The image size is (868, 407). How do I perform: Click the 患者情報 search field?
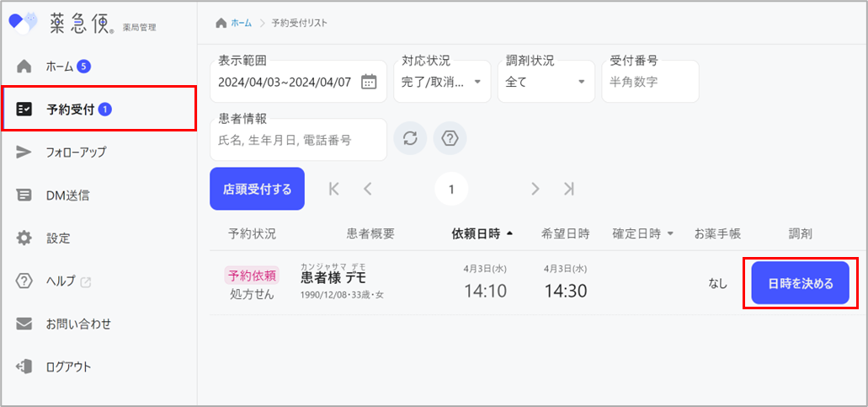[x=297, y=140]
